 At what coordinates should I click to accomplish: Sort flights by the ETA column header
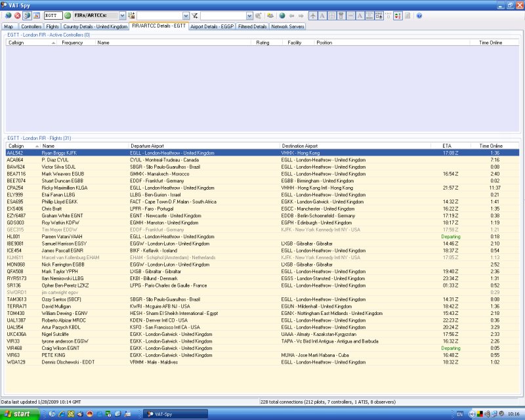pyautogui.click(x=446, y=146)
